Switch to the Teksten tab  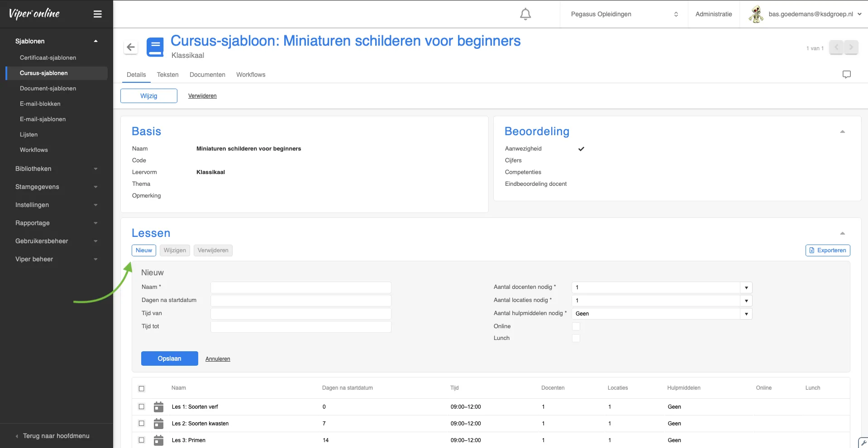(167, 75)
